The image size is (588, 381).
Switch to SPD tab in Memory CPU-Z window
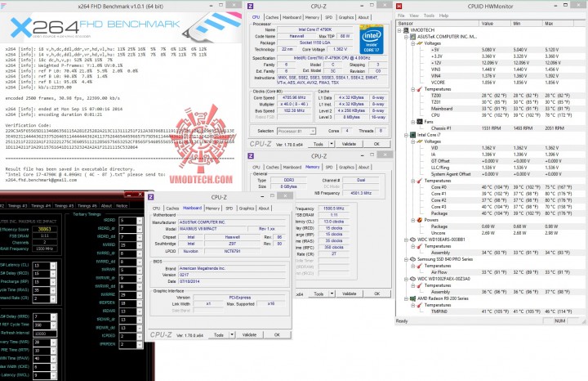pyautogui.click(x=329, y=167)
